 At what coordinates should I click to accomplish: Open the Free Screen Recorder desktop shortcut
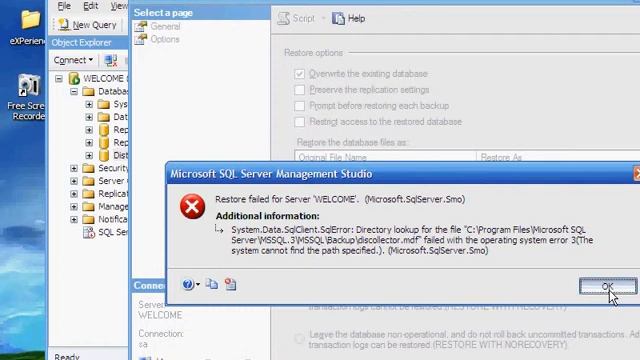(x=28, y=85)
